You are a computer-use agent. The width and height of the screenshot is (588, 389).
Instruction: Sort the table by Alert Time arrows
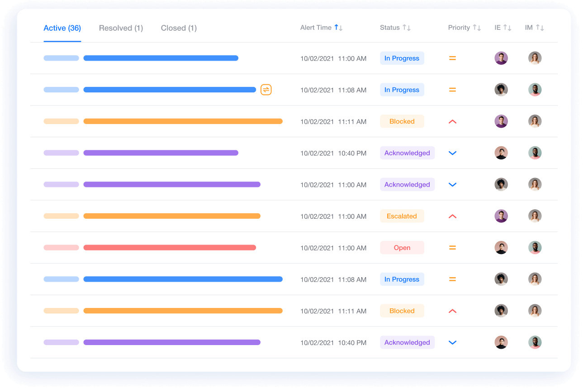(338, 28)
